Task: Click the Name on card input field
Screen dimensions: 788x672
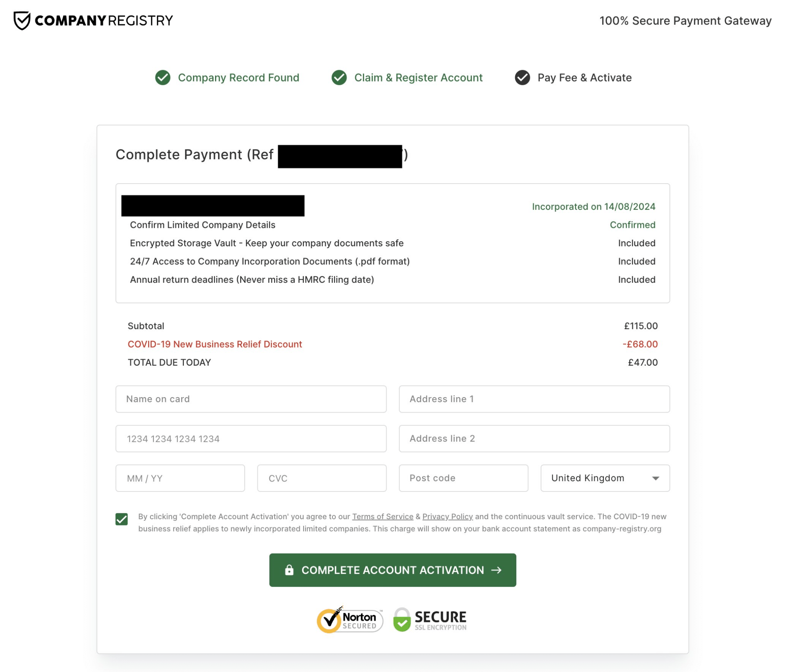Action: (x=251, y=399)
